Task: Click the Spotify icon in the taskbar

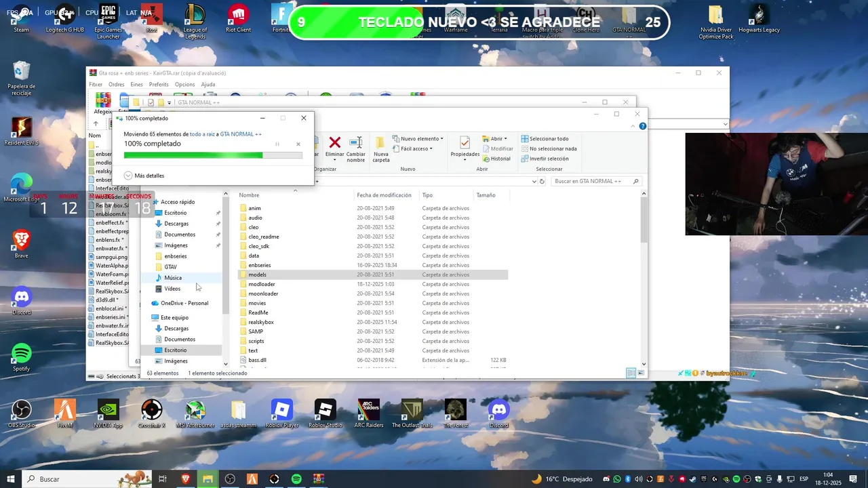Action: [296, 479]
